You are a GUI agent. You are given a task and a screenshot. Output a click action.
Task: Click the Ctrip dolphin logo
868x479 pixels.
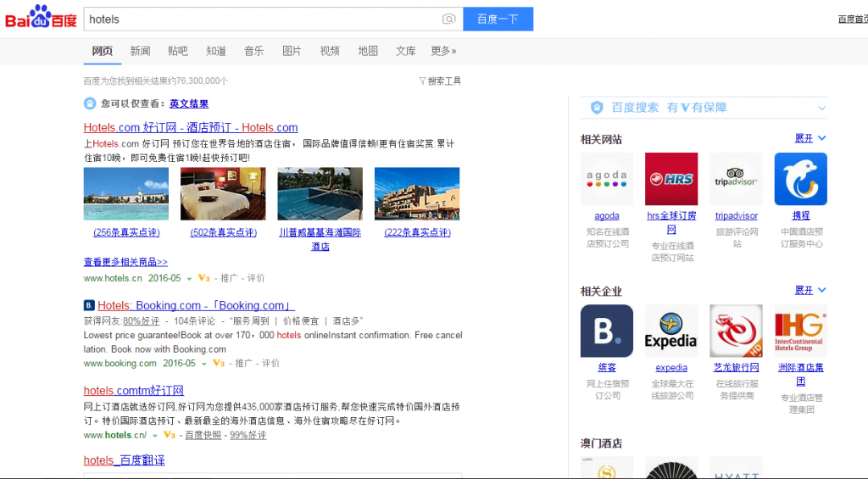click(x=800, y=179)
